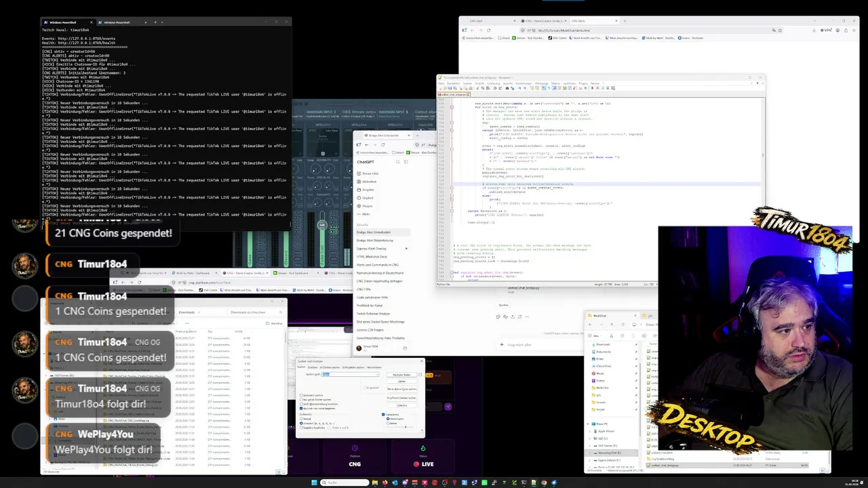The image size is (868, 488).
Task: Copy the ChatGPT response with the copy icon
Action: click(498, 317)
